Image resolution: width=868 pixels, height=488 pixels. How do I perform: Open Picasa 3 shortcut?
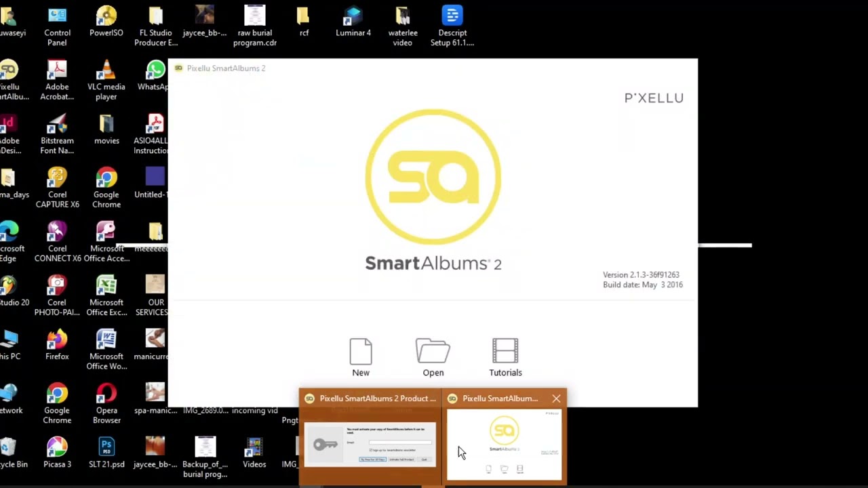57,452
